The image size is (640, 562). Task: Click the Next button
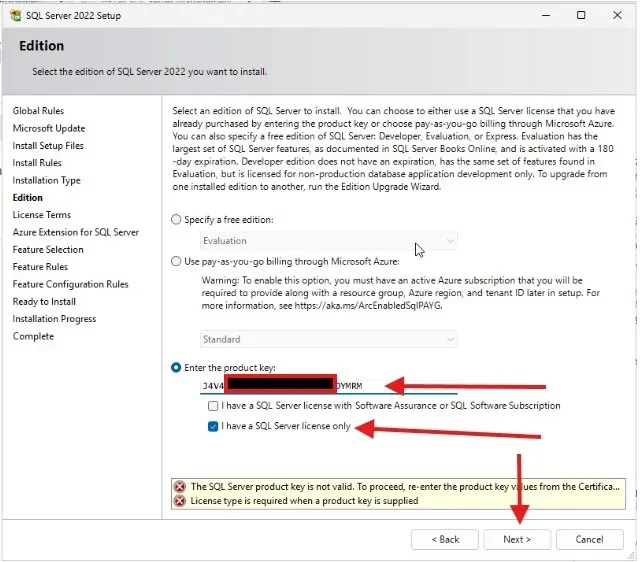(517, 540)
